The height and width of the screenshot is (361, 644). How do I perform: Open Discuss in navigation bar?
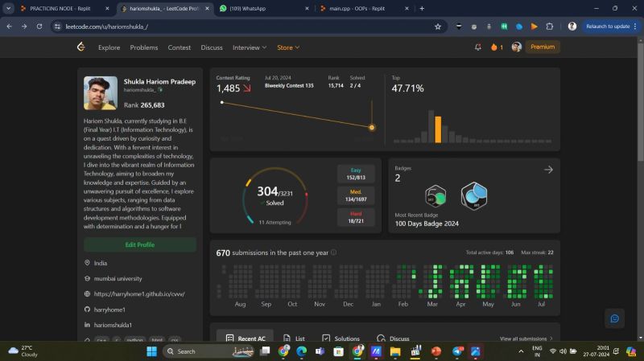[212, 47]
